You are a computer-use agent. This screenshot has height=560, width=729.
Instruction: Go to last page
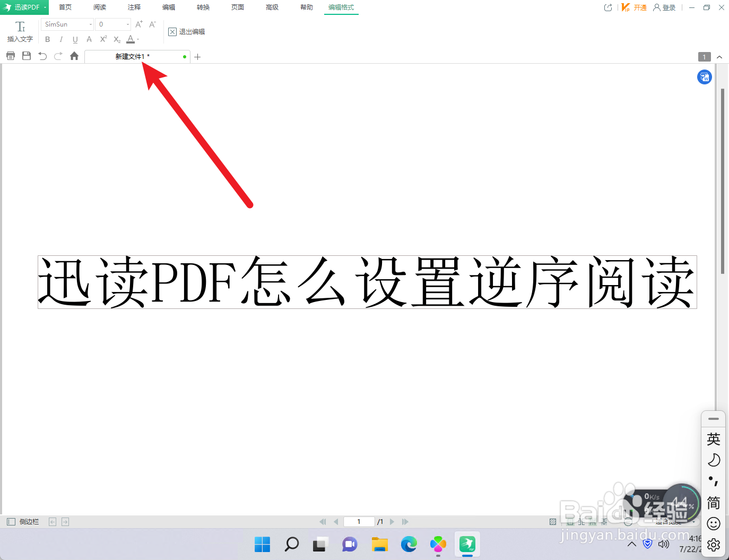coord(405,522)
